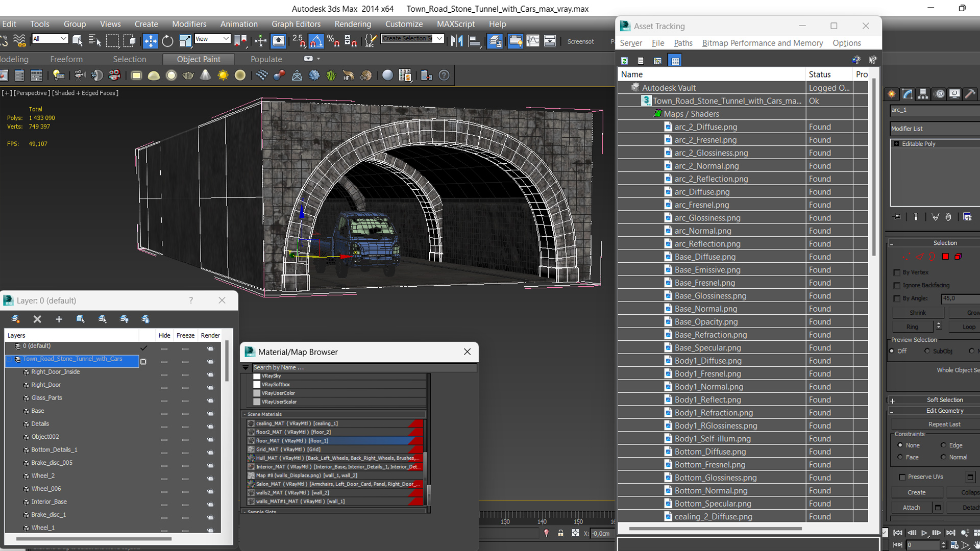Enable Ignore Backfacing checkbox
The height and width of the screenshot is (551, 980).
[x=897, y=286]
